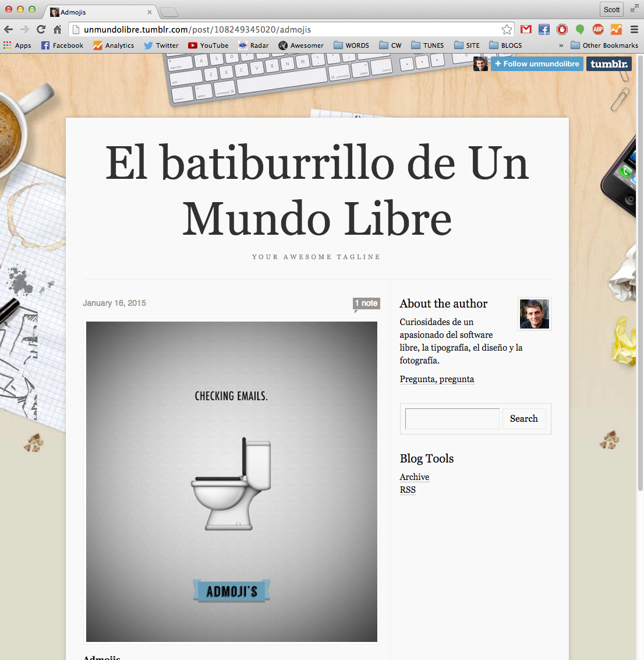644x660 pixels.
Task: Click the fullscreen arrows icon
Action: click(634, 9)
